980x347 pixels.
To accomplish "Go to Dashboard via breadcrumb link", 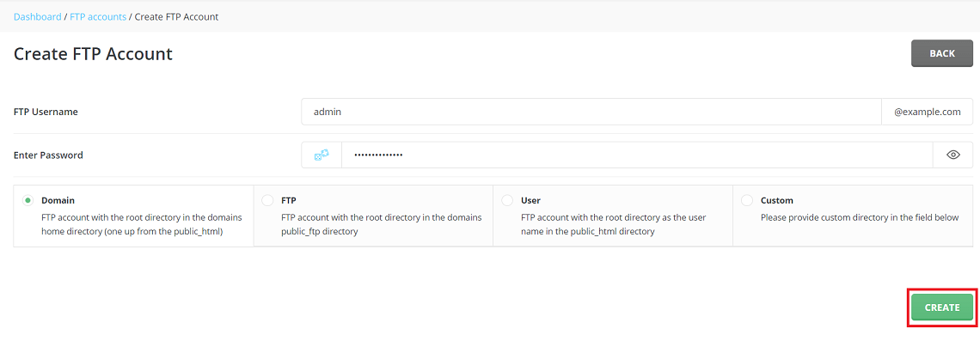I will (x=38, y=17).
